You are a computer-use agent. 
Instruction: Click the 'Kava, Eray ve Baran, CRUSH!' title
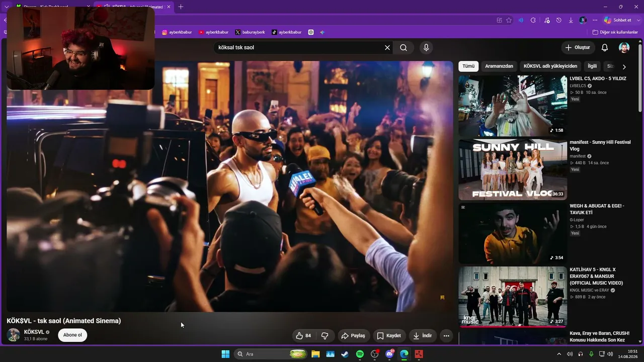click(599, 337)
